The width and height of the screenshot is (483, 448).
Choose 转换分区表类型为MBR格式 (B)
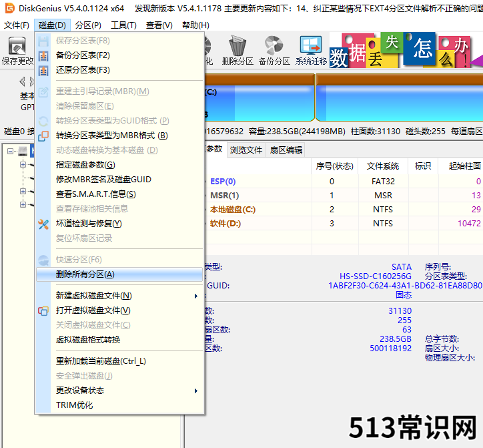click(x=119, y=136)
